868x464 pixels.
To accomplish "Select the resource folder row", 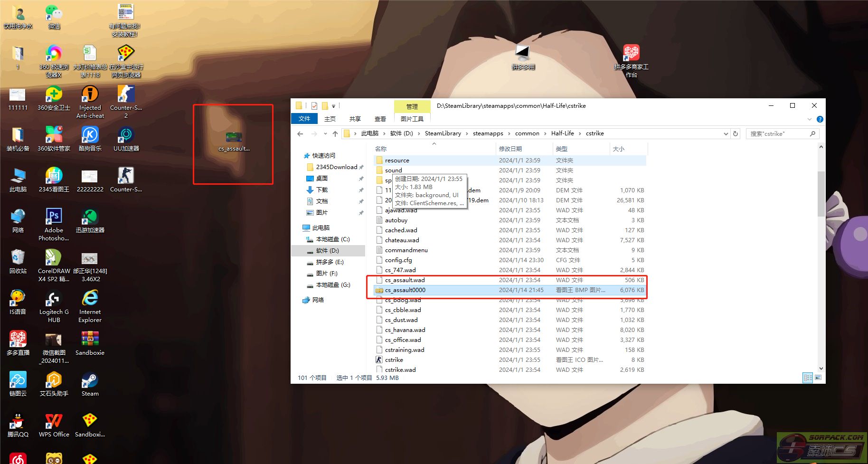I will [x=509, y=161].
